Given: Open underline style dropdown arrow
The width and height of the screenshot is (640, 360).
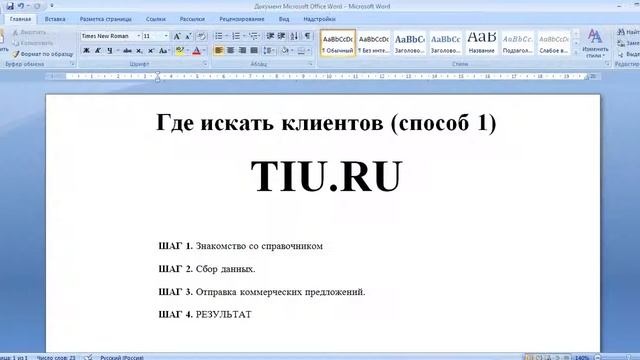Looking at the screenshot, I should coord(118,51).
